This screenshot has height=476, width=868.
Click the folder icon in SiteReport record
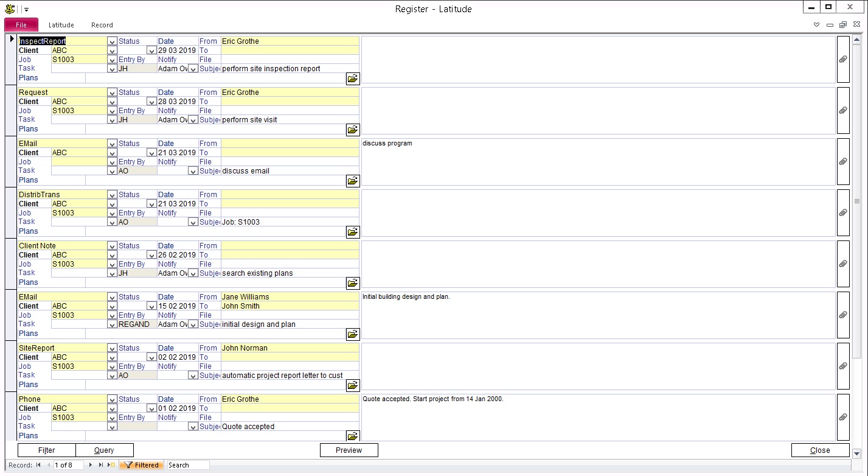point(353,385)
